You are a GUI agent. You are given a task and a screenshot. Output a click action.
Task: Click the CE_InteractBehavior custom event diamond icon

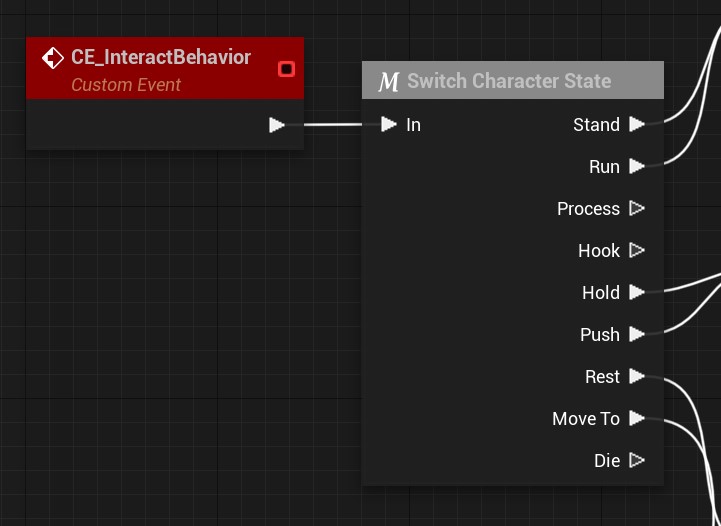[x=53, y=58]
